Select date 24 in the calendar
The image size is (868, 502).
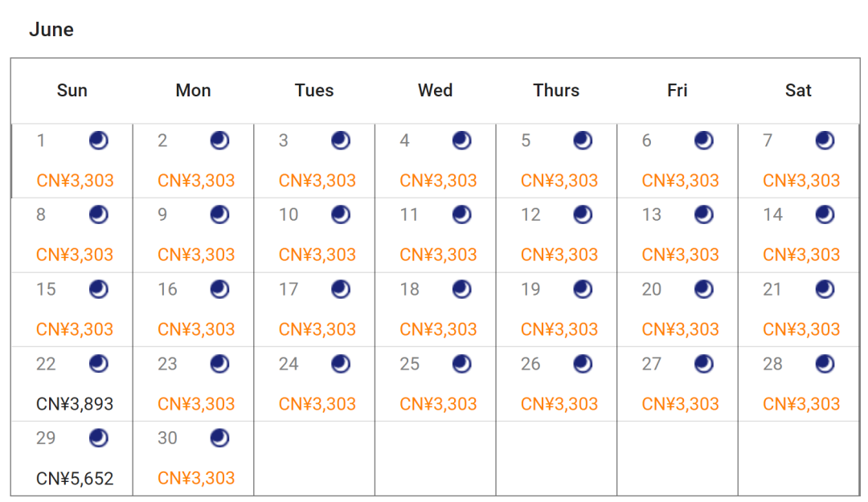coord(289,364)
